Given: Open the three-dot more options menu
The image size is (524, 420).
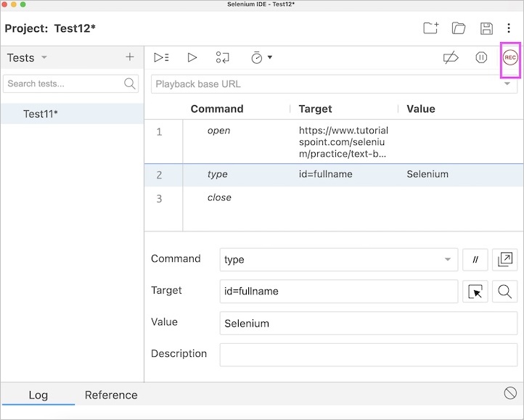Looking at the screenshot, I should 509,28.
